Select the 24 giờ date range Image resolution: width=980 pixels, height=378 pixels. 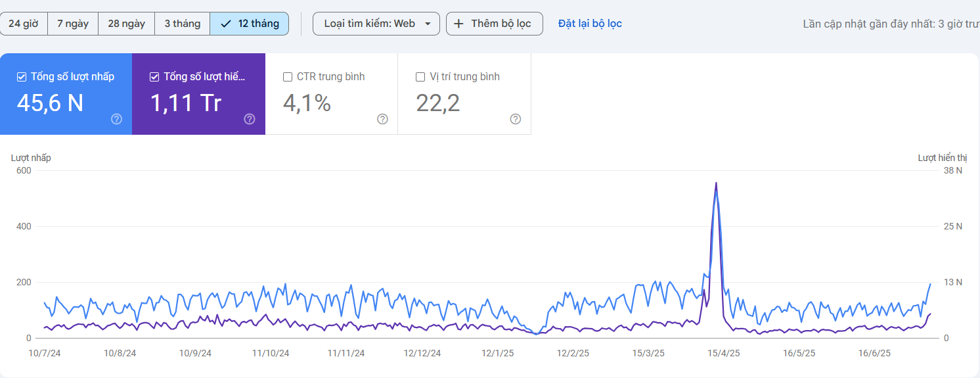tap(24, 24)
